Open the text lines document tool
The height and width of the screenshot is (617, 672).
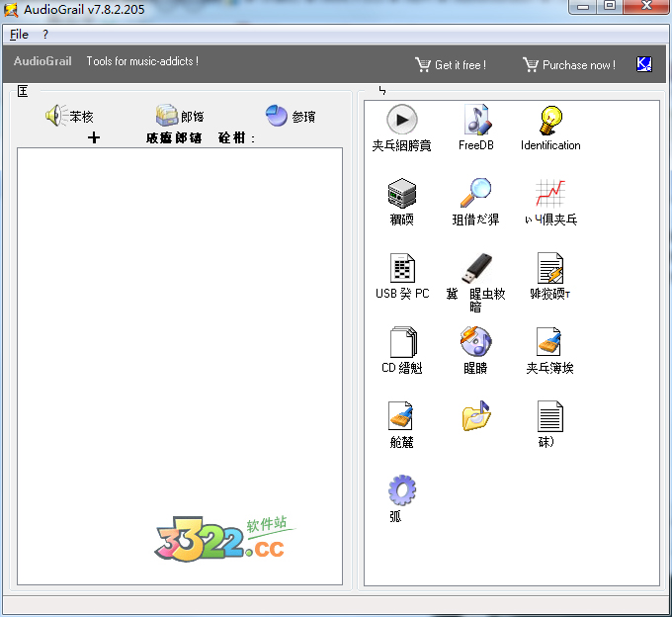549,424
